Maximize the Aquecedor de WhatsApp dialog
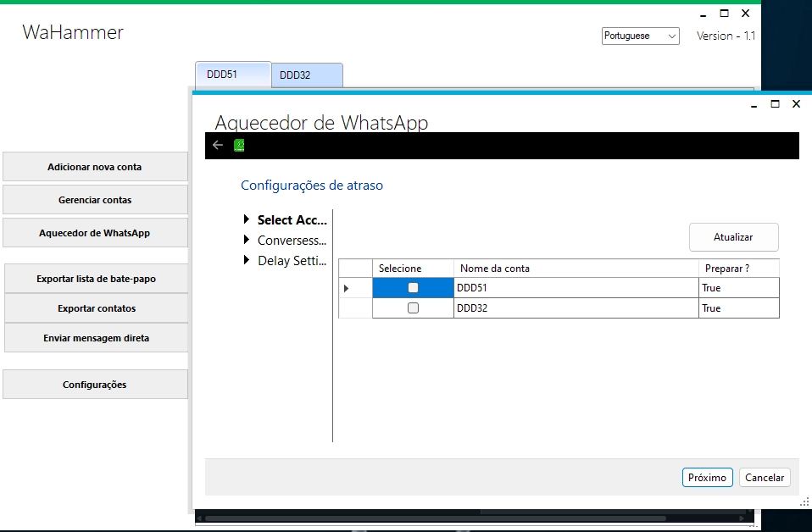 [776, 104]
